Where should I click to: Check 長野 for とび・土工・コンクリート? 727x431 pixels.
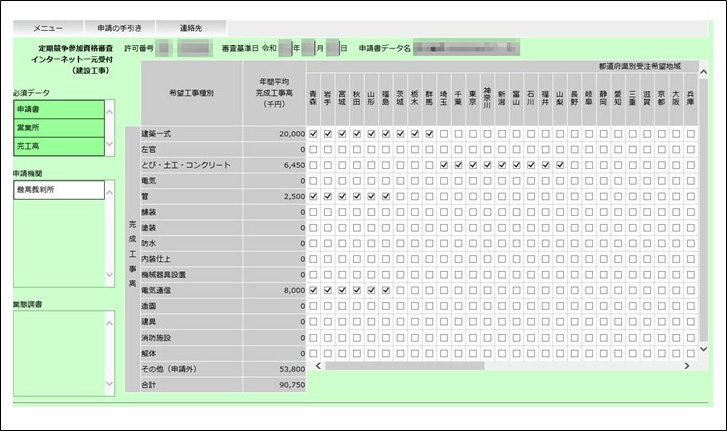tap(574, 165)
